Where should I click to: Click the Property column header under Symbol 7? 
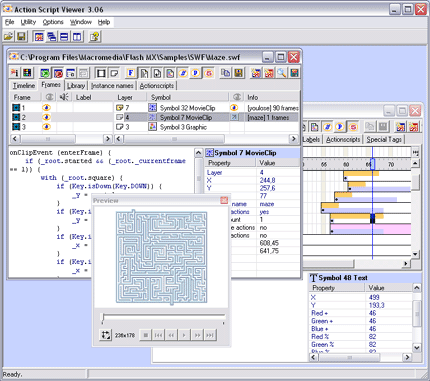230,163
